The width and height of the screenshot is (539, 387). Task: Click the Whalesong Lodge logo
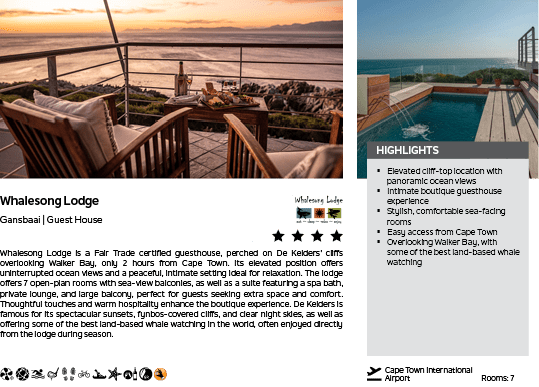coord(318,210)
